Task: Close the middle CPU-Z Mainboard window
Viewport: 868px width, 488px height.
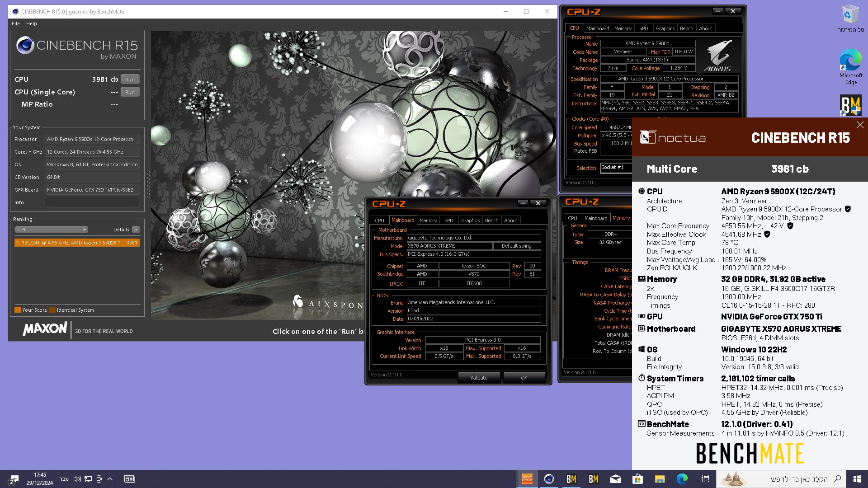Action: pyautogui.click(x=538, y=203)
